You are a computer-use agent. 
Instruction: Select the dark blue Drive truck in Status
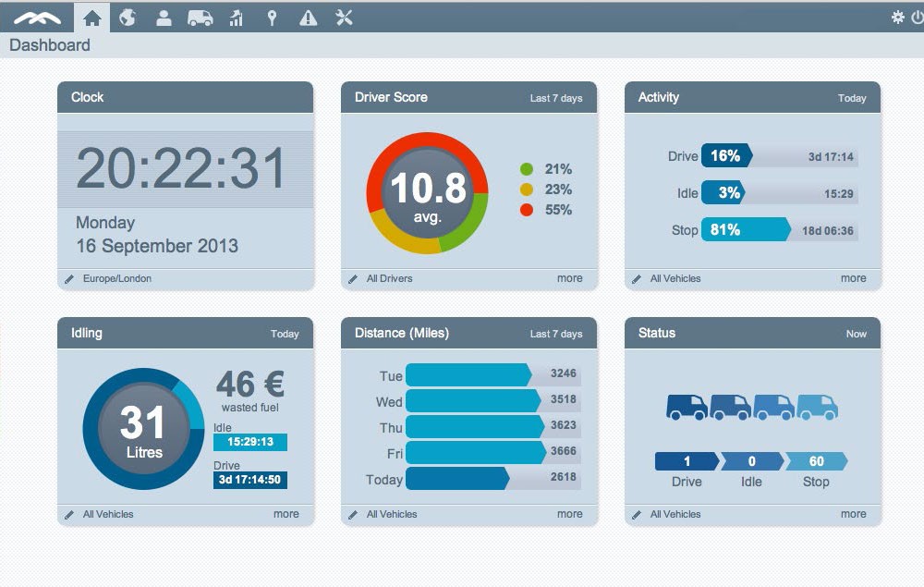[687, 407]
